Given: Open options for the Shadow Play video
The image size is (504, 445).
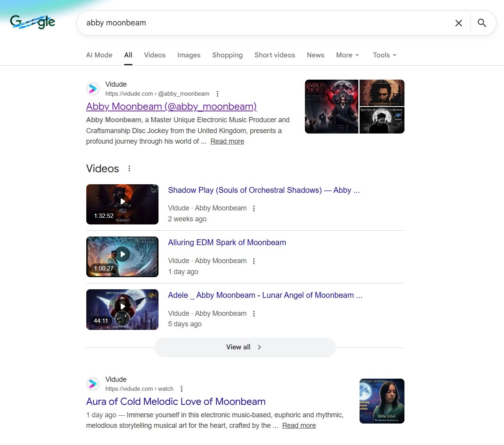Looking at the screenshot, I should [x=254, y=208].
